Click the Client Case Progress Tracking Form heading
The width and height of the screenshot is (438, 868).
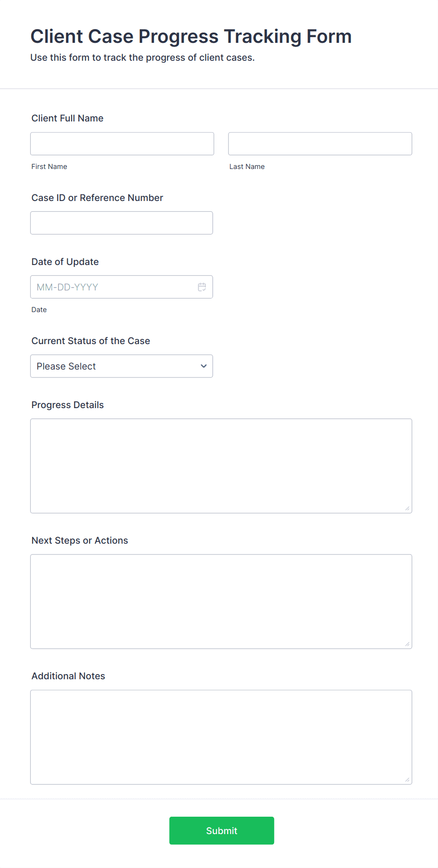191,36
